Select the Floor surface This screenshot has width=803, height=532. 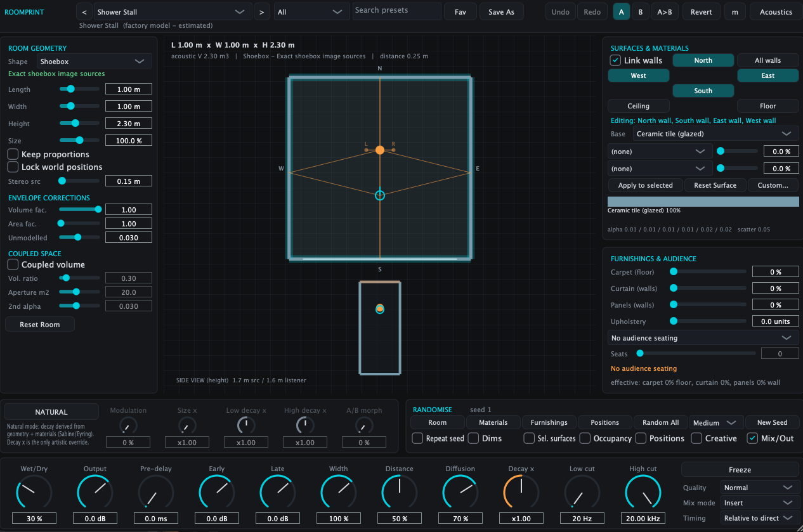pyautogui.click(x=768, y=106)
